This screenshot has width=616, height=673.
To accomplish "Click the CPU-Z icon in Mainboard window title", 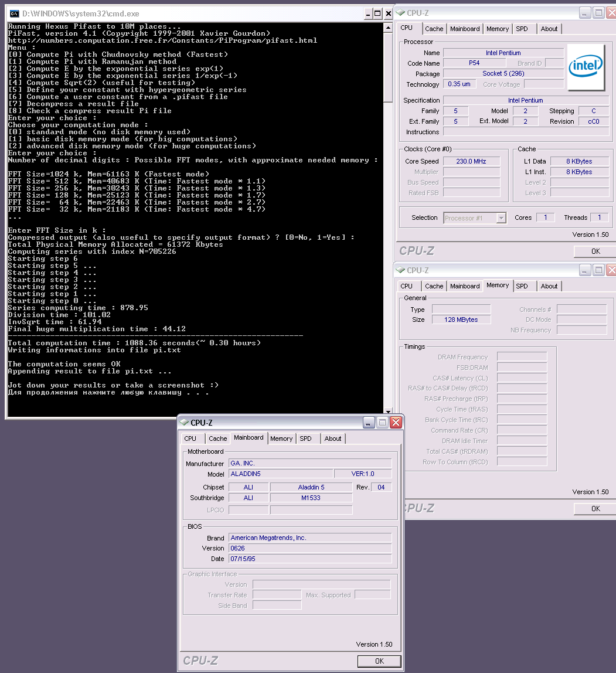I will (184, 422).
